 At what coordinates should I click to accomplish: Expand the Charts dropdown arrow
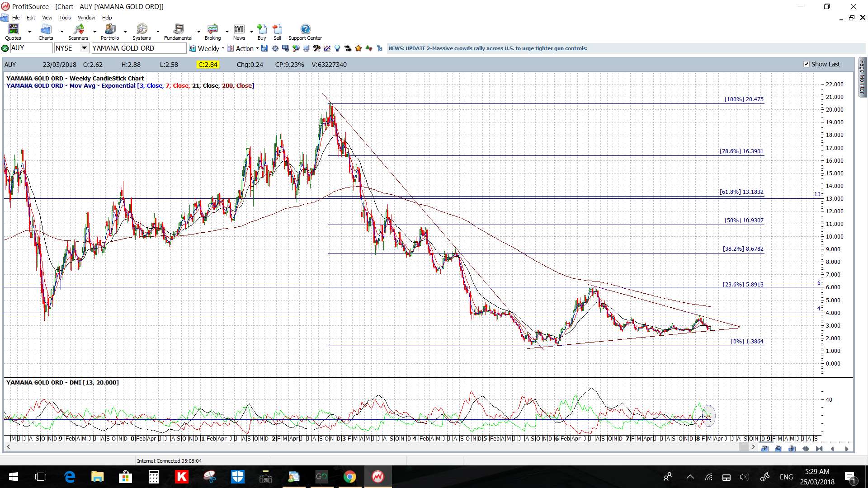coord(62,32)
